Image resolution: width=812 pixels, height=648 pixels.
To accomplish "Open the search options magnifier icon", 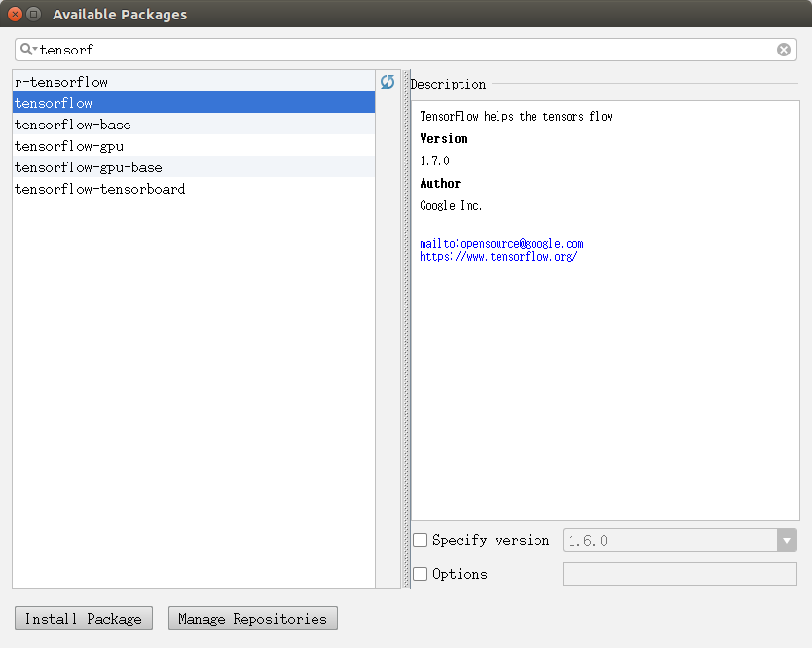I will coord(27,50).
